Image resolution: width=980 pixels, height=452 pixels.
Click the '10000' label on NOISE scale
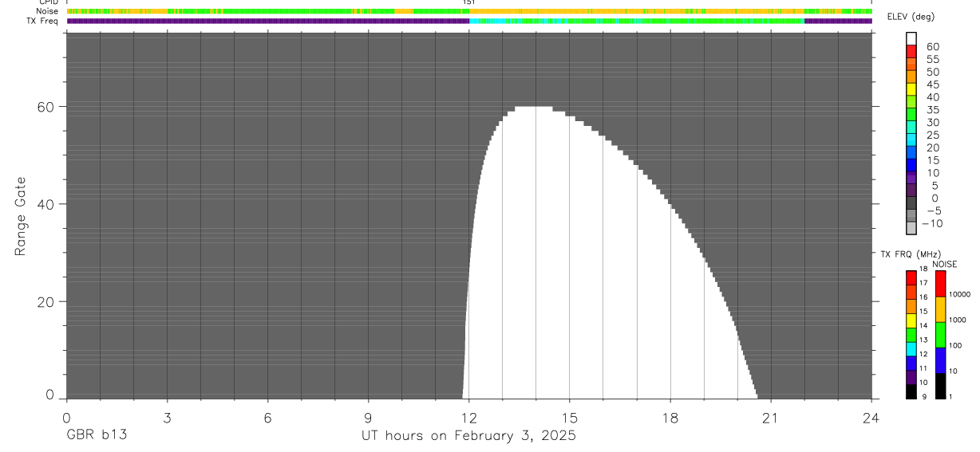(958, 294)
